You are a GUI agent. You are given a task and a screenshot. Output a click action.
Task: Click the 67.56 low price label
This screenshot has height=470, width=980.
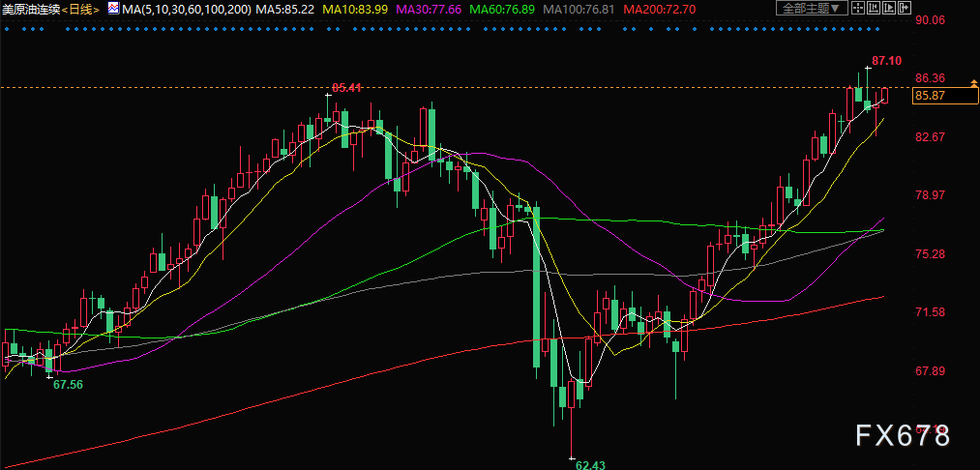coord(68,385)
